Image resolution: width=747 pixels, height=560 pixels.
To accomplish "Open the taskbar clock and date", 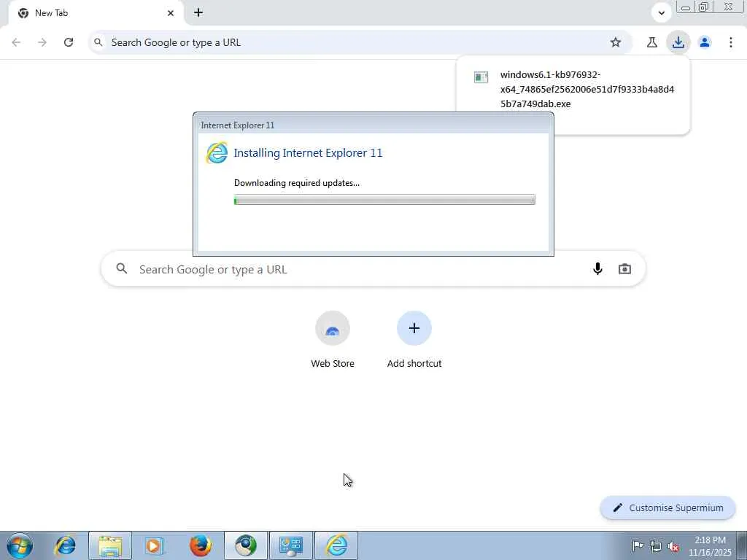I will point(710,546).
